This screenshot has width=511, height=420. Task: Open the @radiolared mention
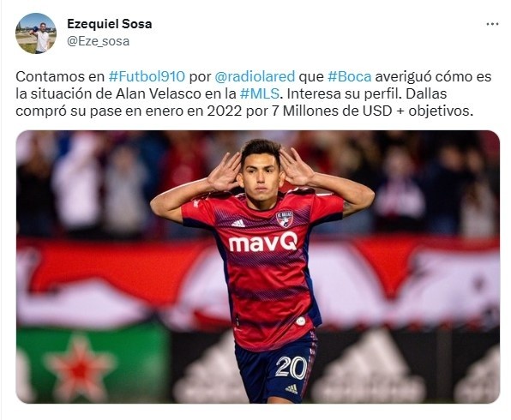point(255,76)
